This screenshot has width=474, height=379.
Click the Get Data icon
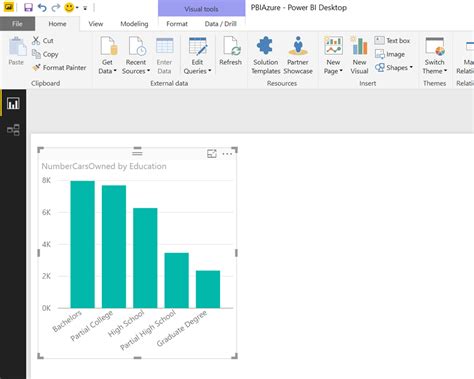pos(109,46)
